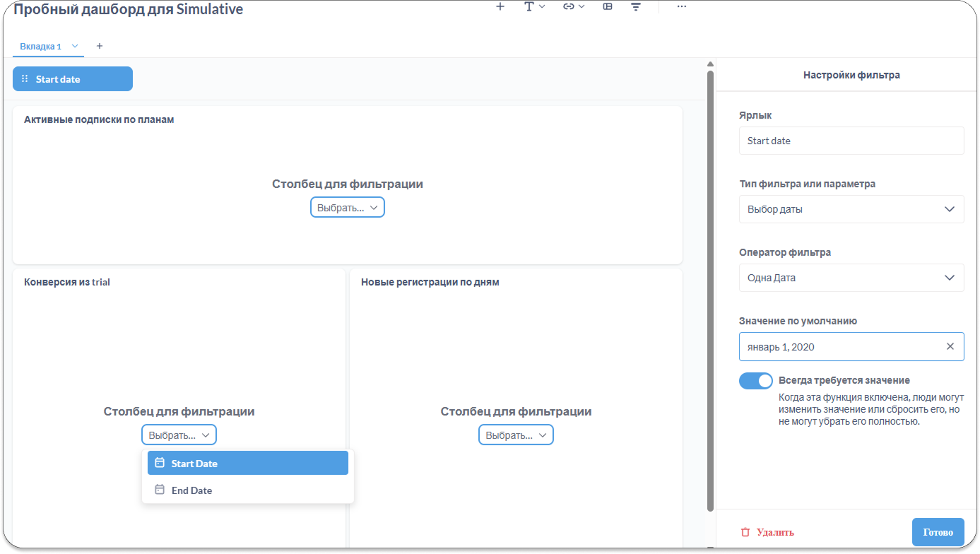Click the "Ярлык" label input field
Image resolution: width=980 pixels, height=554 pixels.
pyautogui.click(x=851, y=141)
